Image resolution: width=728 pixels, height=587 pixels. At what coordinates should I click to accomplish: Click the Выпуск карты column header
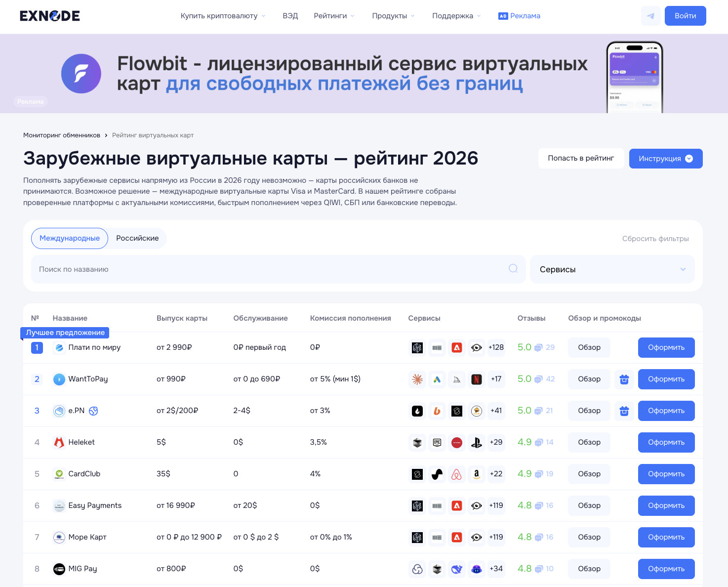coord(182,318)
